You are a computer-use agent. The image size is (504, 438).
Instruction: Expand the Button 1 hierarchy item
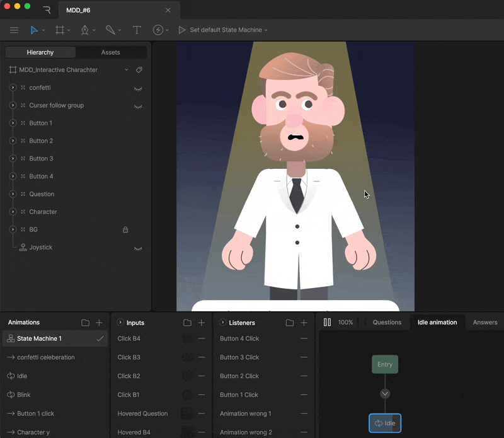click(x=13, y=123)
